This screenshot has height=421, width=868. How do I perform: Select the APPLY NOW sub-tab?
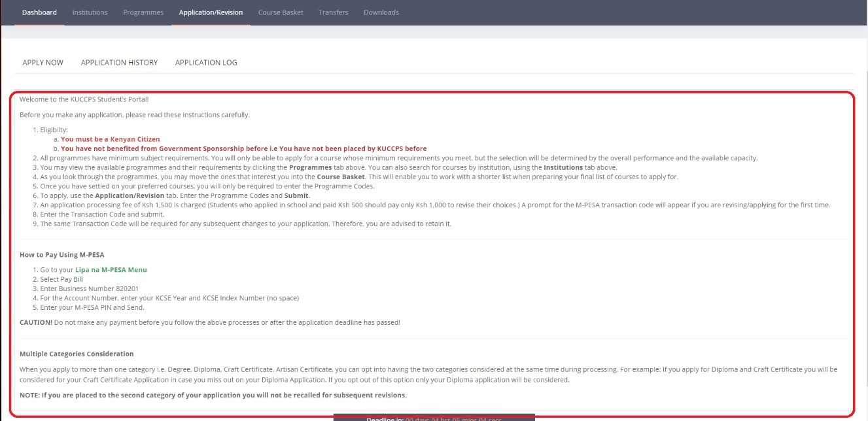pos(42,61)
